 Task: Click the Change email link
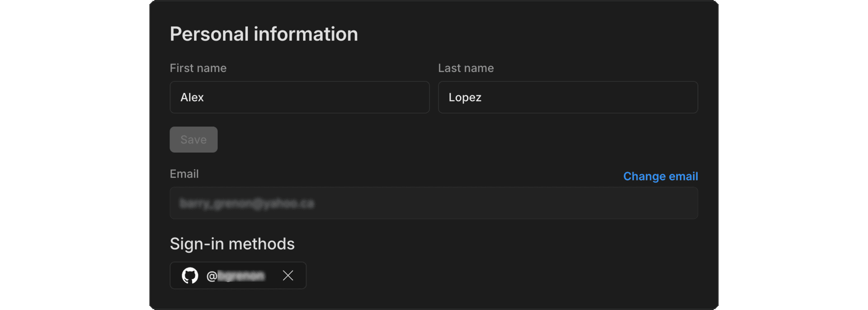click(x=660, y=176)
